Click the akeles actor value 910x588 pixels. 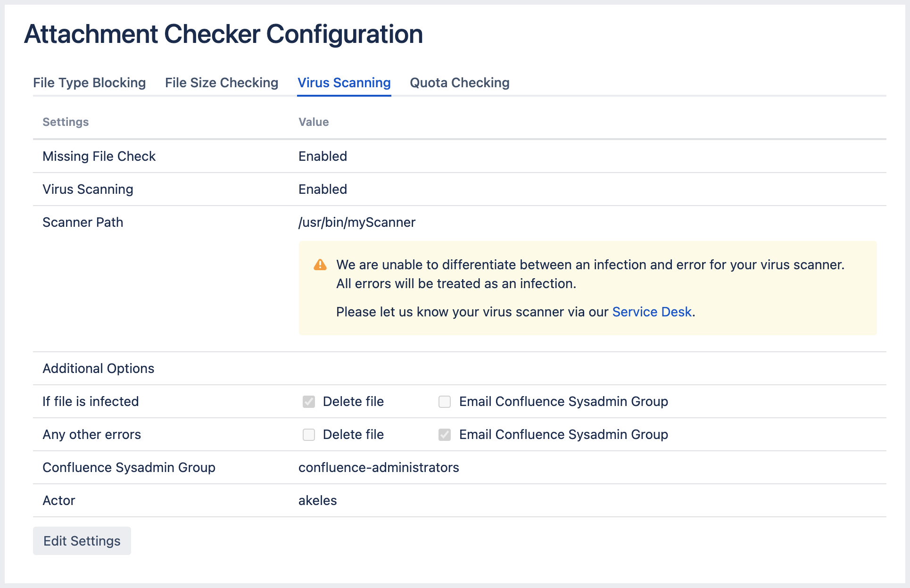(x=317, y=501)
